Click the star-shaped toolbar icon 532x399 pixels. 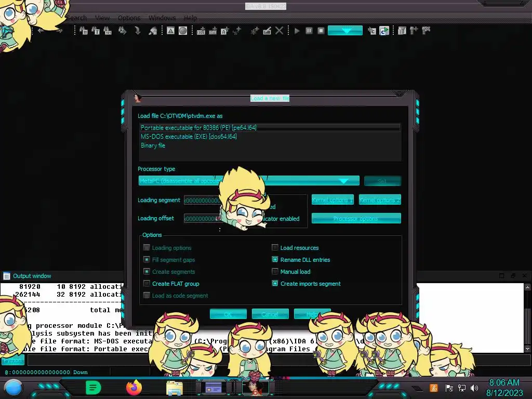[x=255, y=31]
